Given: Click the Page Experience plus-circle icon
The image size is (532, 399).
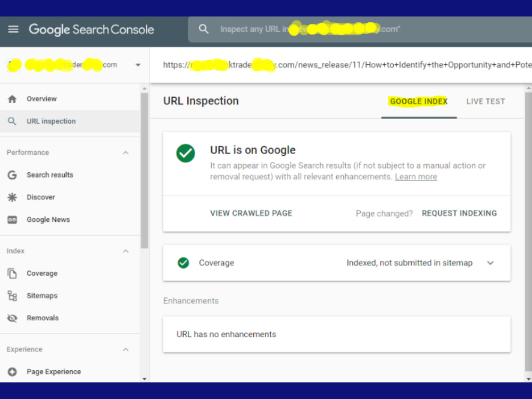Looking at the screenshot, I should coord(12,371).
